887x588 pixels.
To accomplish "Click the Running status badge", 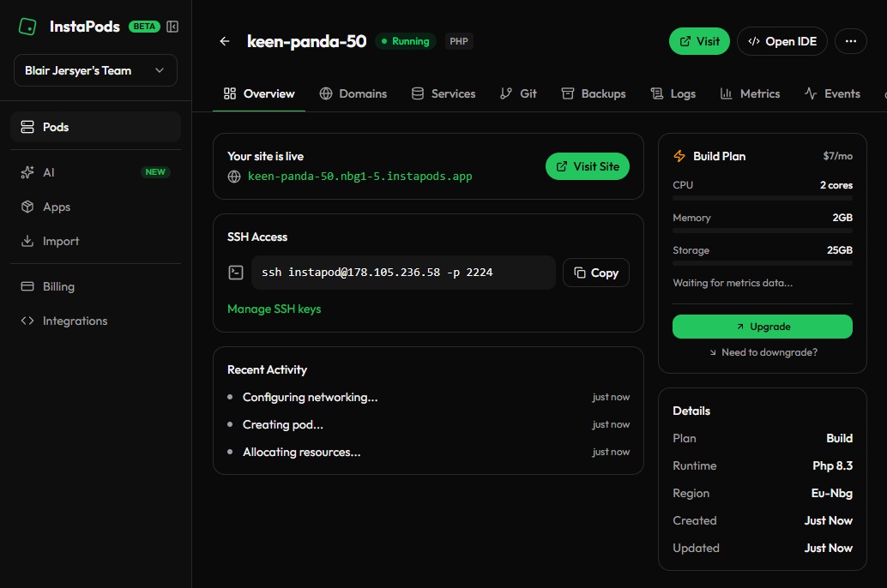I will (x=405, y=41).
